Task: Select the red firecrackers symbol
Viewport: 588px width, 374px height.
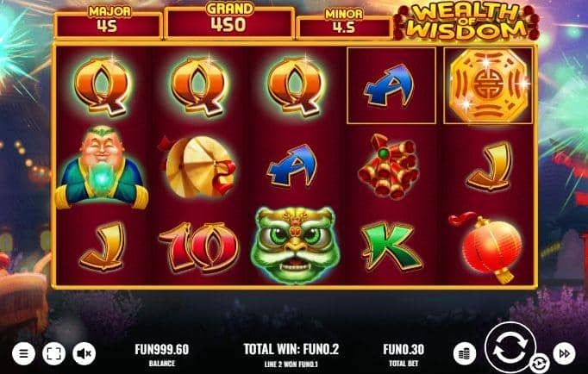Action: point(389,167)
